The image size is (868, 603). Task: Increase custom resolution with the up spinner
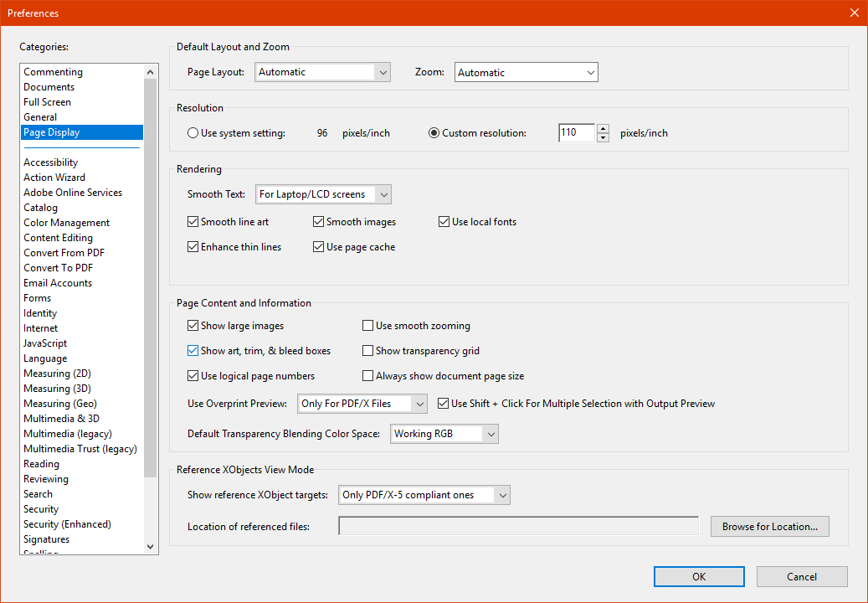pos(603,128)
